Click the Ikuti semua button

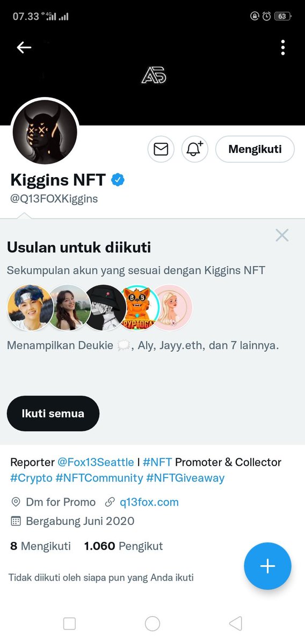tap(53, 413)
